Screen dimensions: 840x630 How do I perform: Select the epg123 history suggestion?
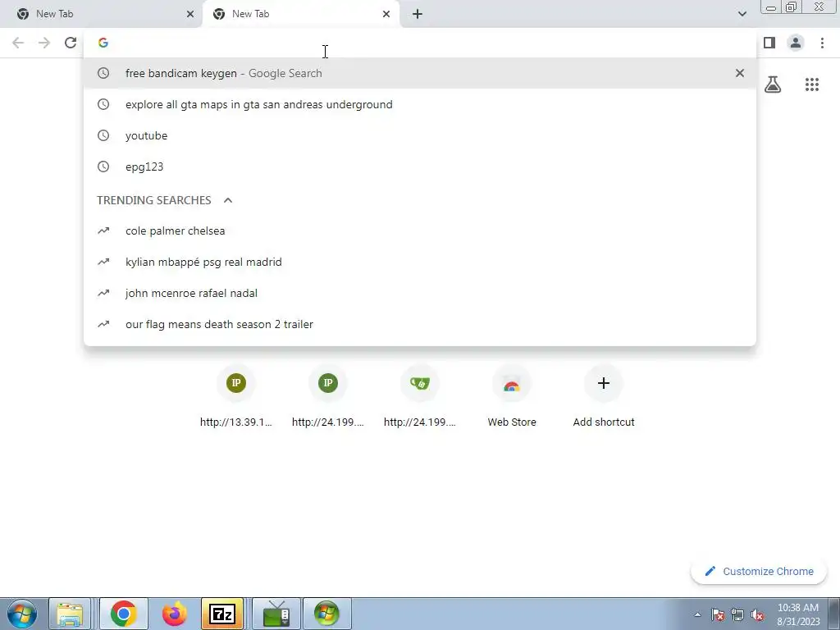click(x=420, y=167)
